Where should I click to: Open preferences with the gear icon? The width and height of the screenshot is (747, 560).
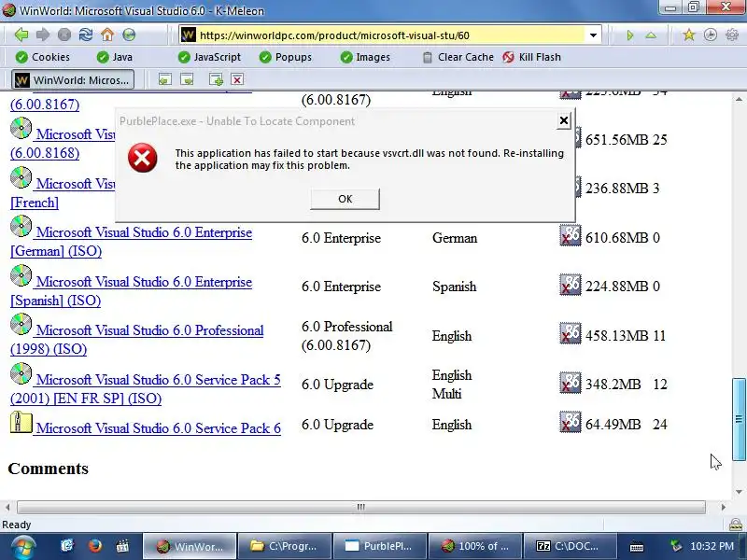point(732,35)
